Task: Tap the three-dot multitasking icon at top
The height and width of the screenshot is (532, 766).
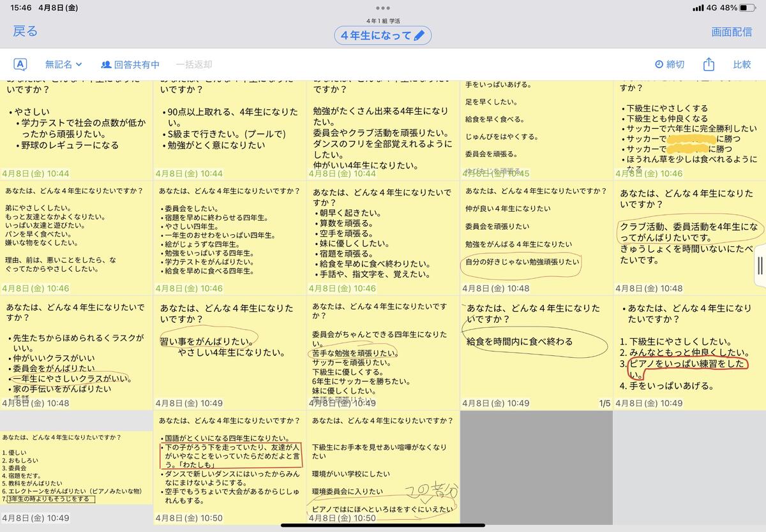Action: coord(383,8)
